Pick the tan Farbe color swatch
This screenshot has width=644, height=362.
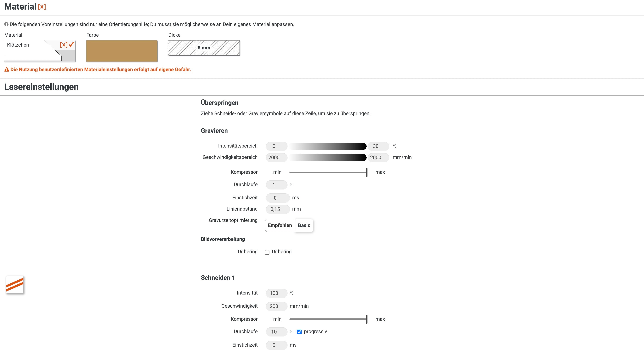tap(122, 51)
